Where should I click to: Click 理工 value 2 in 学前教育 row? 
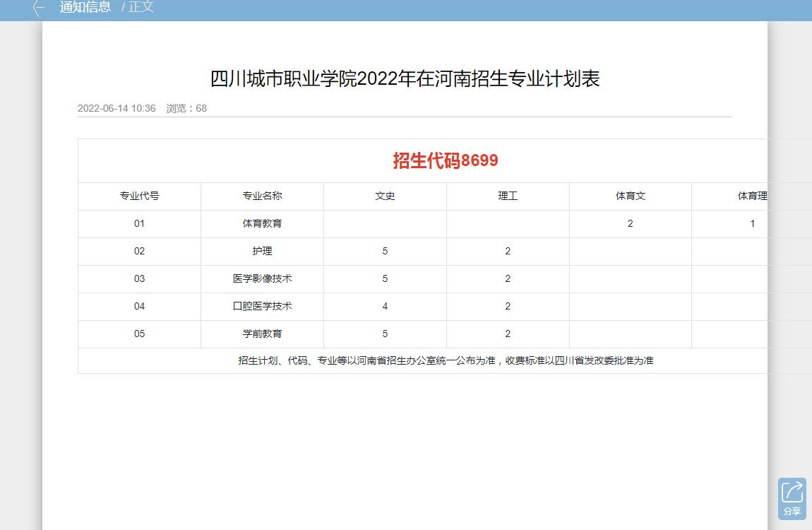point(508,334)
